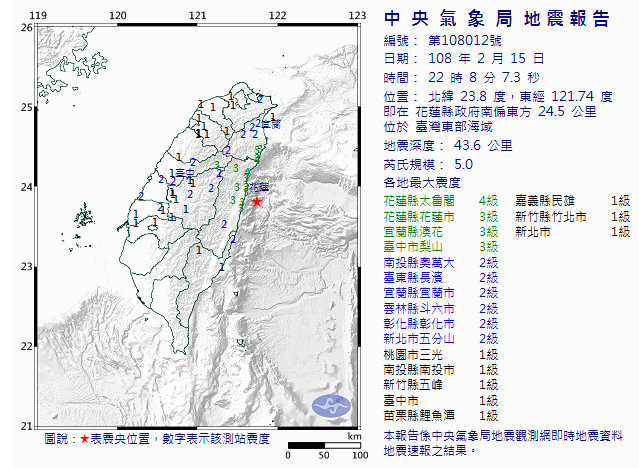
Task: Click the magnitude value 5.0
Action: (x=463, y=164)
